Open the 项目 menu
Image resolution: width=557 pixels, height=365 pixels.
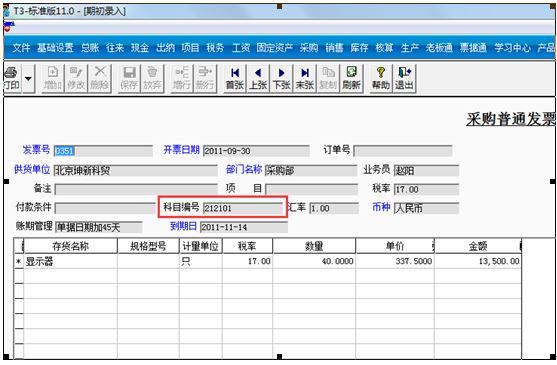coord(190,48)
